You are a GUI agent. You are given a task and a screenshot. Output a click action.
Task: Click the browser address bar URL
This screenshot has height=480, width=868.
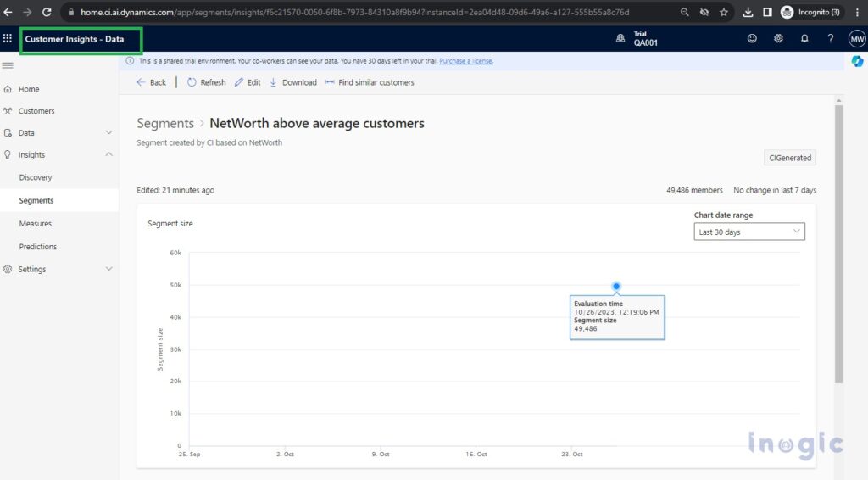(355, 12)
